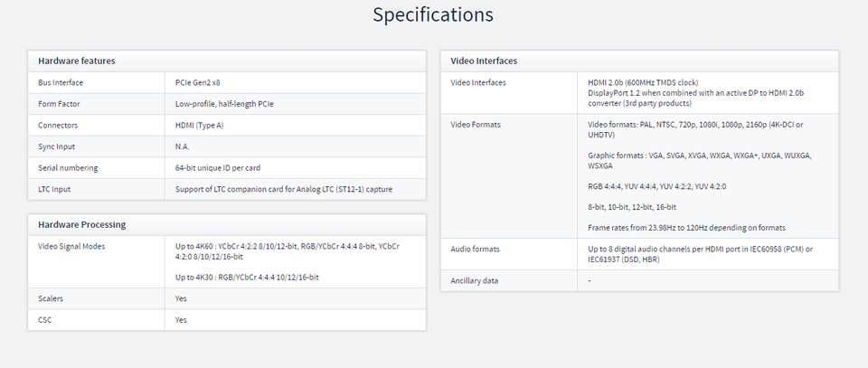Screen dimensions: 868x368
Task: Select the Serial numbering row label
Action: (68, 167)
